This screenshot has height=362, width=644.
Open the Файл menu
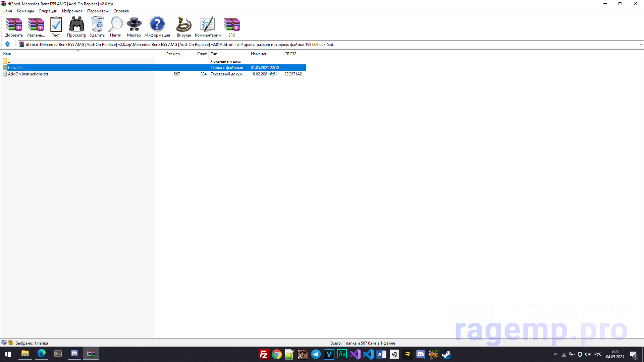pos(7,11)
